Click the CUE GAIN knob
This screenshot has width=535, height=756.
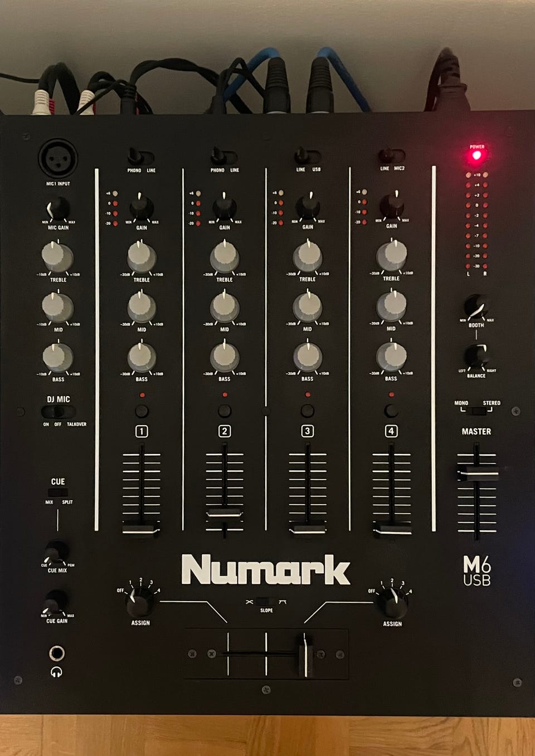click(x=56, y=602)
